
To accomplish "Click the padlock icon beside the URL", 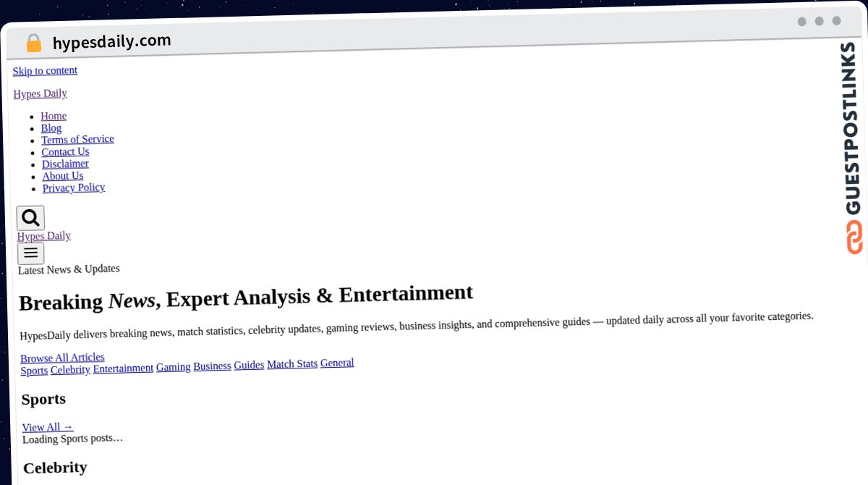I will point(33,43).
